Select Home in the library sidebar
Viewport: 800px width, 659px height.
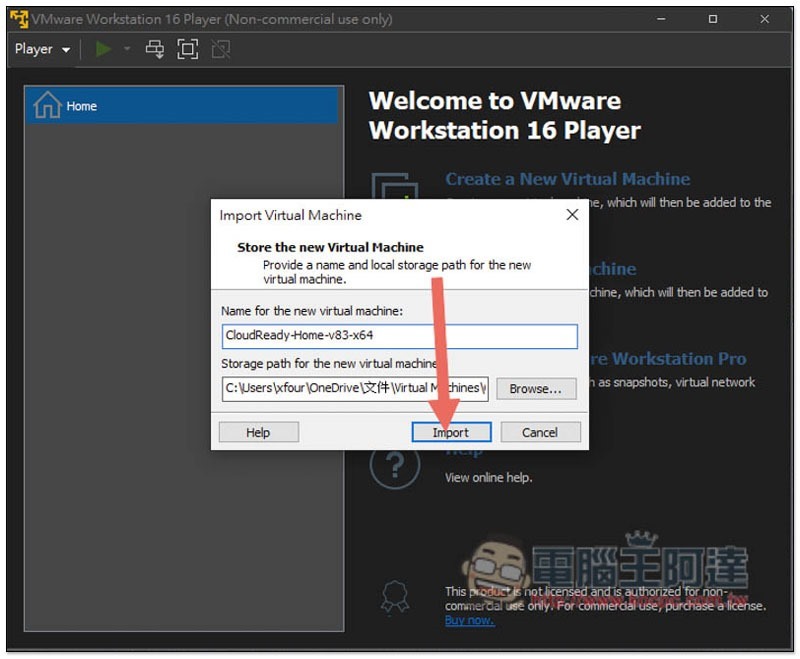point(82,106)
